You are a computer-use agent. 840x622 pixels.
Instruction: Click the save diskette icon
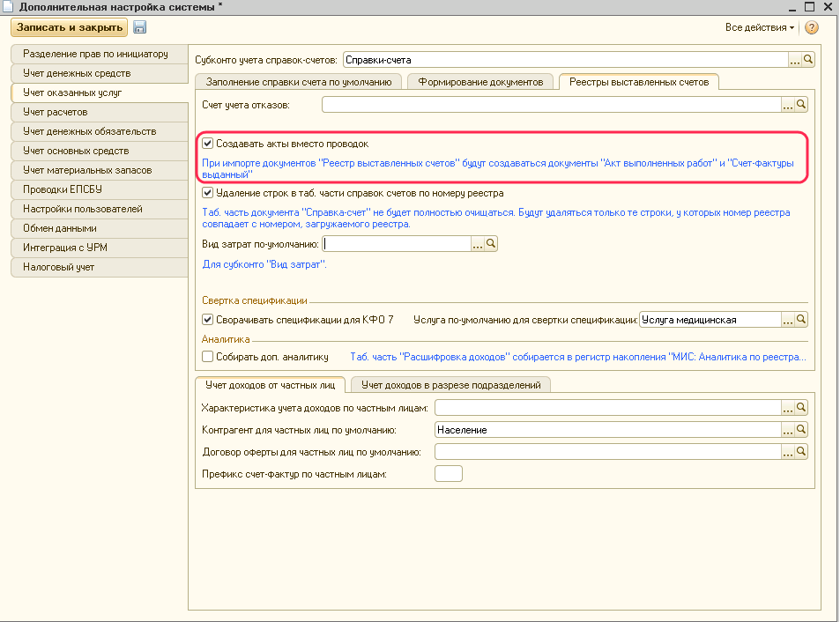click(x=139, y=28)
